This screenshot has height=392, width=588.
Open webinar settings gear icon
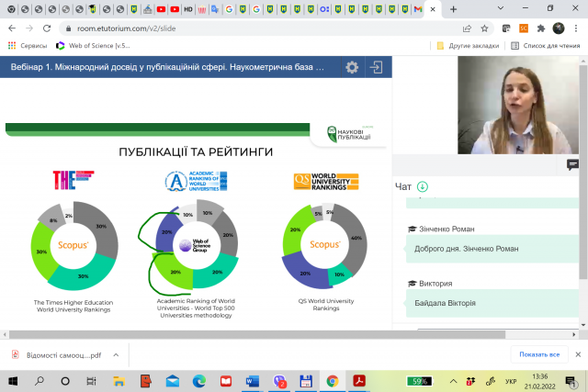pos(352,67)
